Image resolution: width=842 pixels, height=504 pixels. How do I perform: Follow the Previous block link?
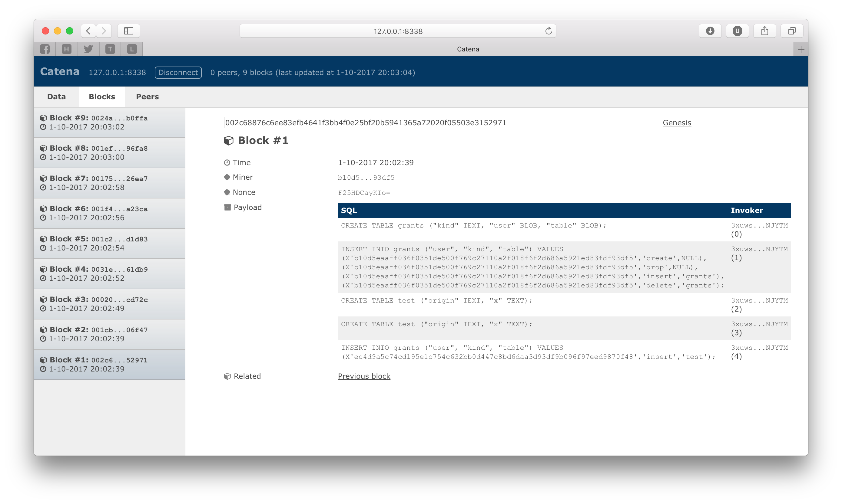coord(364,376)
